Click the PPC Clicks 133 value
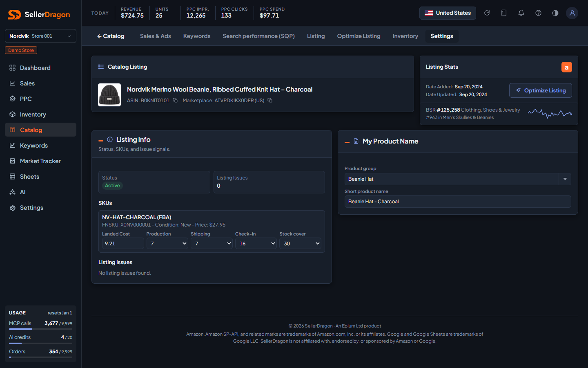Viewport: 588px width, 368px height. pyautogui.click(x=226, y=16)
